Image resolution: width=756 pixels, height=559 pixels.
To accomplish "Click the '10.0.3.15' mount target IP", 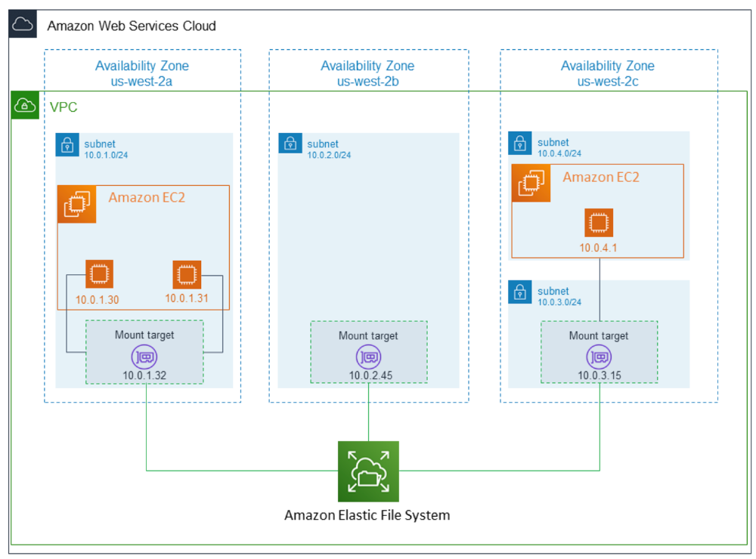I will (600, 375).
